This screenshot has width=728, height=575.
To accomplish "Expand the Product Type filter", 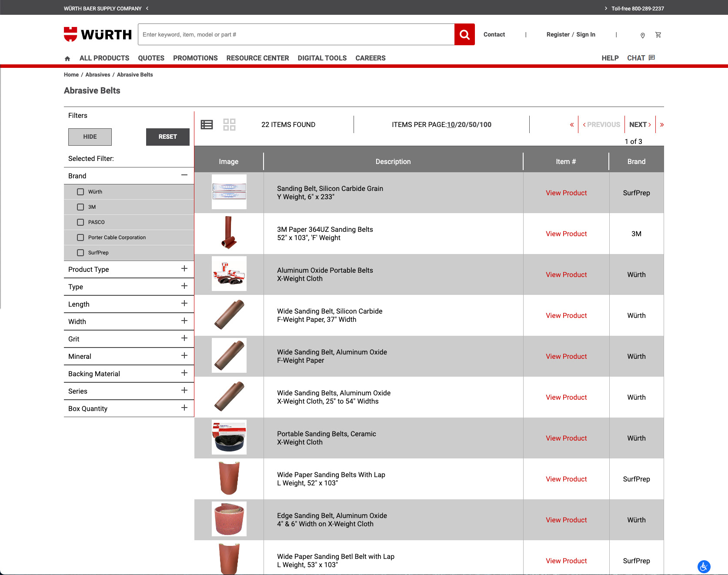I will [184, 269].
